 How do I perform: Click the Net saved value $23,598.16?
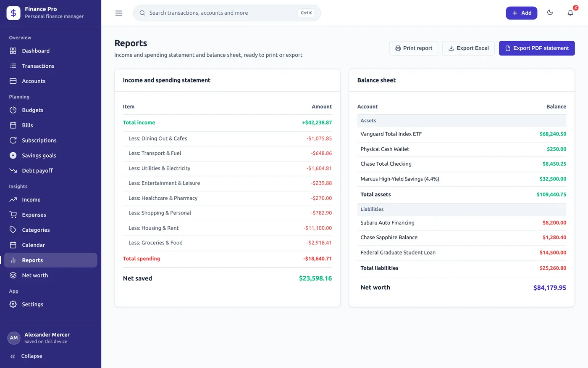pyautogui.click(x=315, y=278)
